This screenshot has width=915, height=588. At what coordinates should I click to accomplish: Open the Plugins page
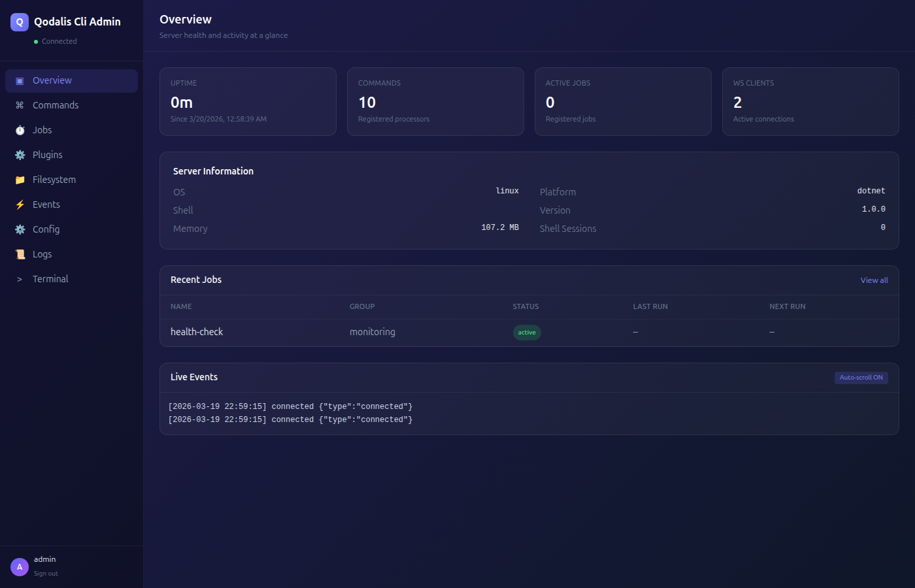[71, 155]
